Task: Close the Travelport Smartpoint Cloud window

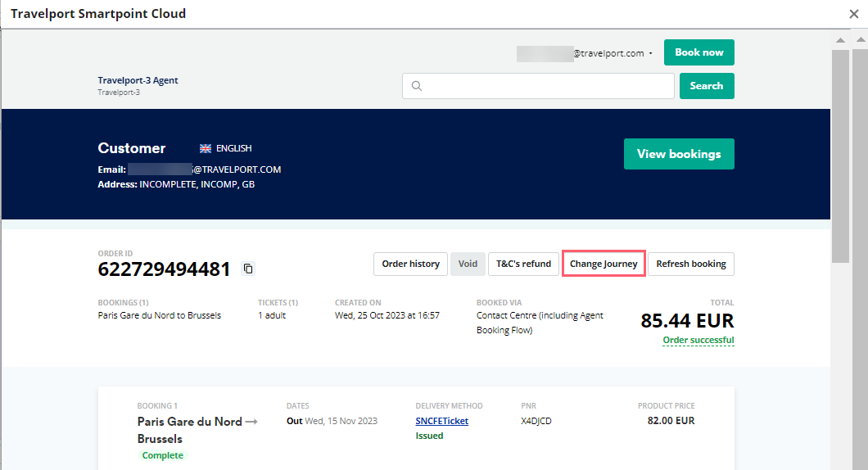Action: click(853, 14)
